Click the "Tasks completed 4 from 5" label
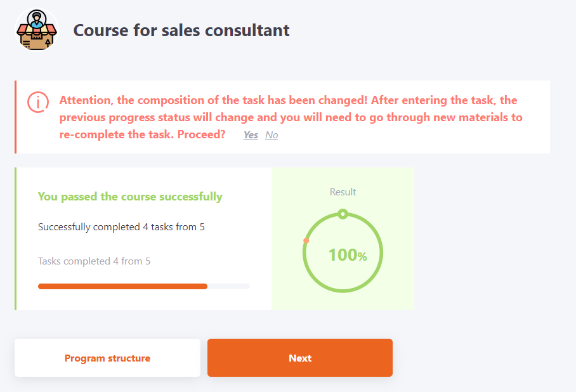576x392 pixels. pyautogui.click(x=94, y=261)
